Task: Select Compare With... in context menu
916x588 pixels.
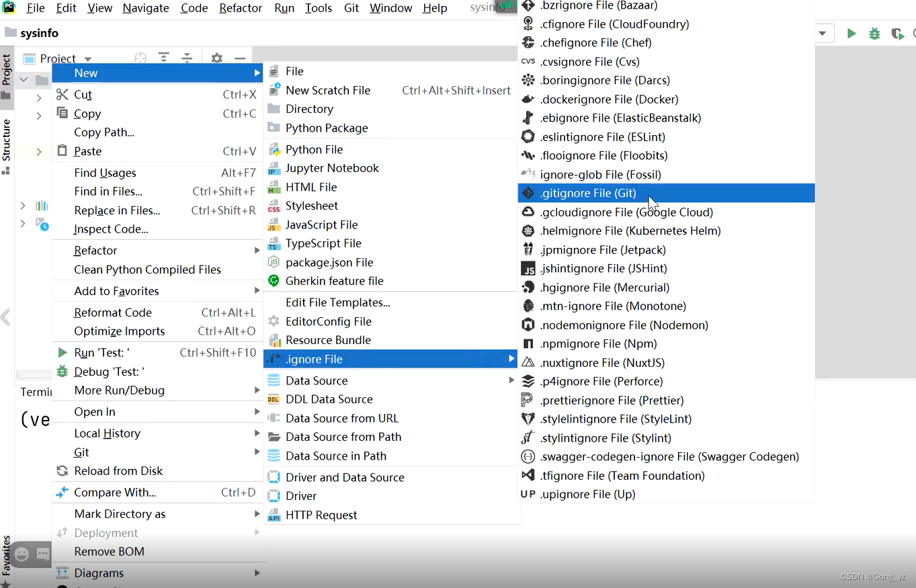Action: (158, 493)
